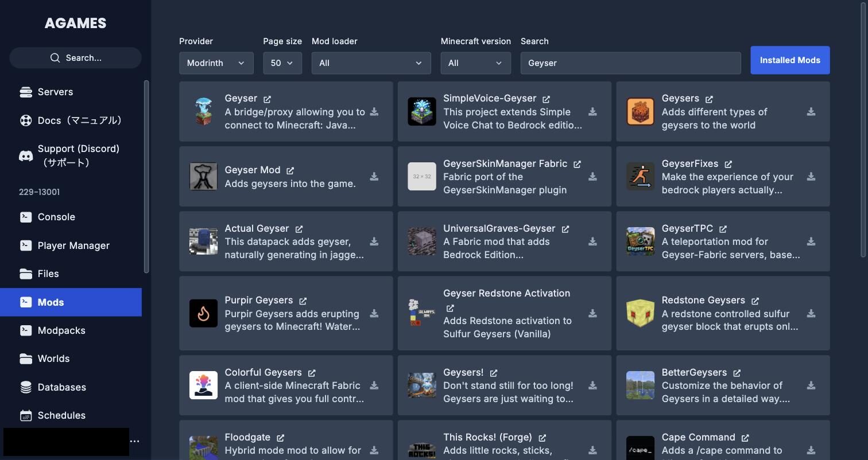Expand the Minecraft version dropdown
868x460 pixels.
476,63
